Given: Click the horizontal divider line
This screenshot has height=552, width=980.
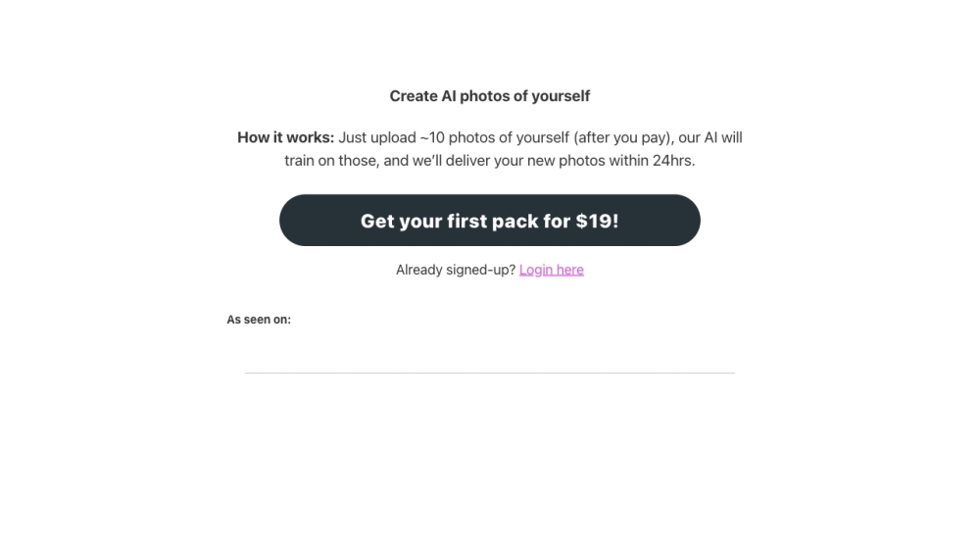Looking at the screenshot, I should click(489, 373).
